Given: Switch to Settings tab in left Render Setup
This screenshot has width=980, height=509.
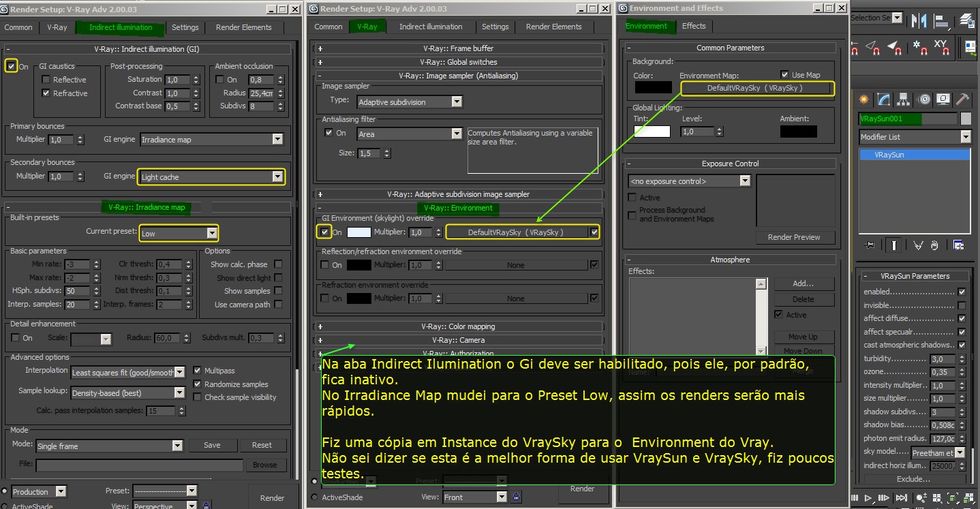Looking at the screenshot, I should [x=185, y=27].
